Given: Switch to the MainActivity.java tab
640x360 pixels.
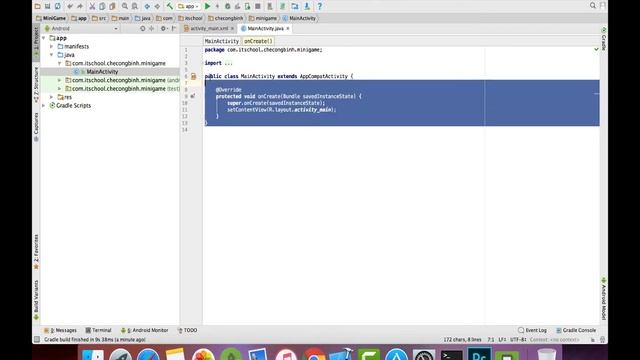Looking at the screenshot, I should pyautogui.click(x=265, y=29).
